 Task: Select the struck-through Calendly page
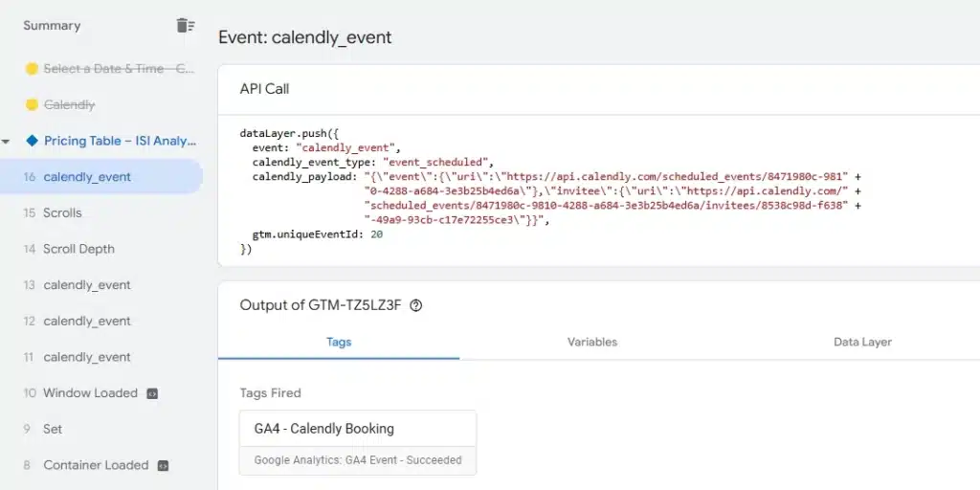[69, 105]
